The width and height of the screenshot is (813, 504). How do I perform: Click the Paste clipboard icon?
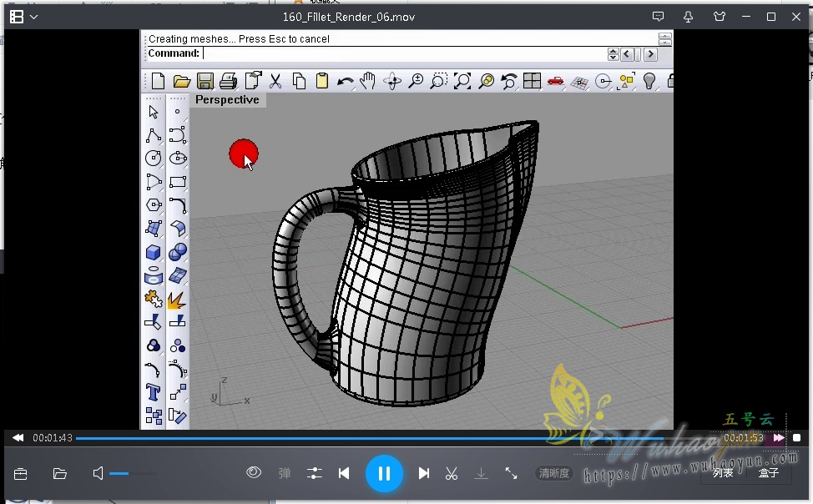pyautogui.click(x=322, y=81)
